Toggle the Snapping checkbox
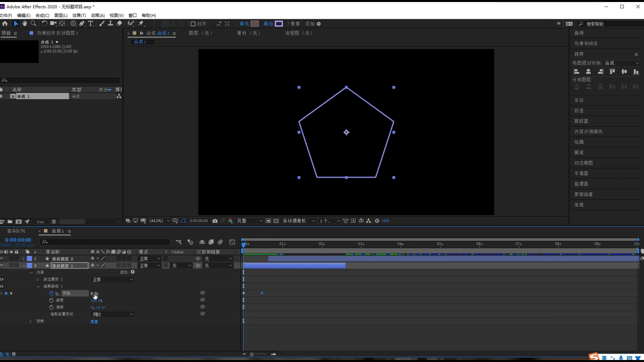Image resolution: width=644 pixels, height=362 pixels. 193,24
